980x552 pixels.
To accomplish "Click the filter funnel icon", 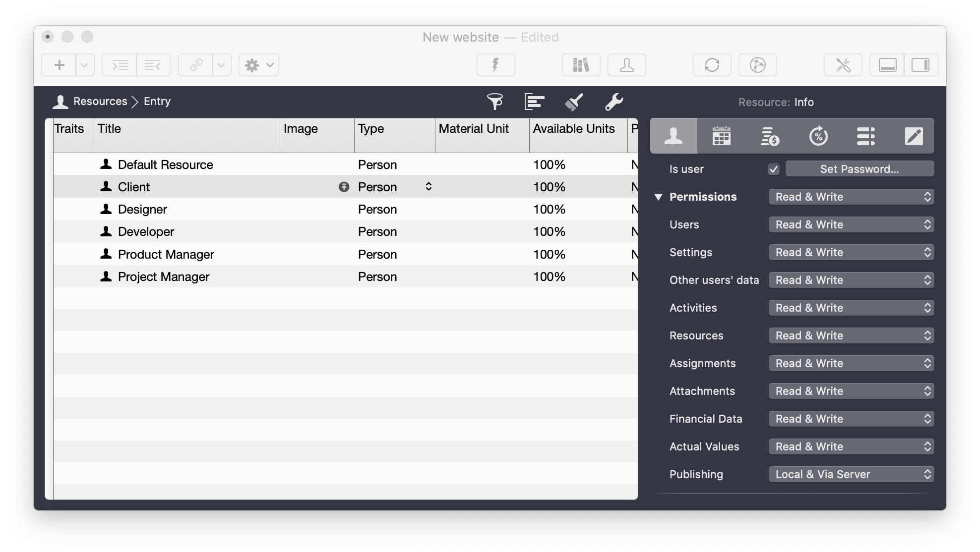I will click(x=494, y=102).
